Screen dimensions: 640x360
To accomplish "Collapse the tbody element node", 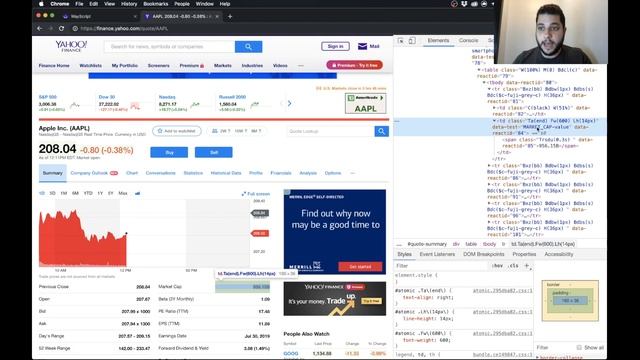I will pyautogui.click(x=484, y=82).
